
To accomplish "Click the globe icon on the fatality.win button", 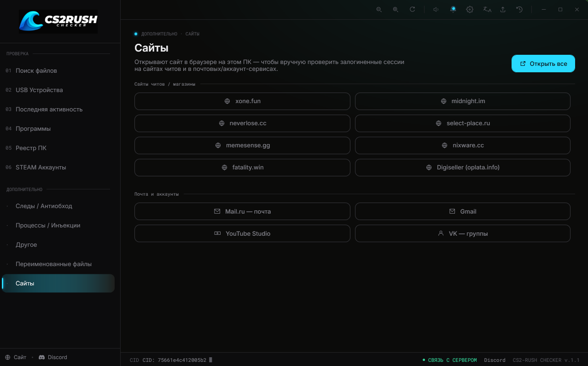I will pyautogui.click(x=224, y=168).
